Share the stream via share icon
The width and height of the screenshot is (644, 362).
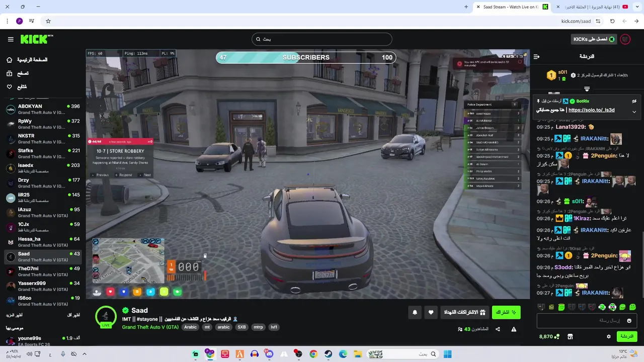click(x=498, y=329)
